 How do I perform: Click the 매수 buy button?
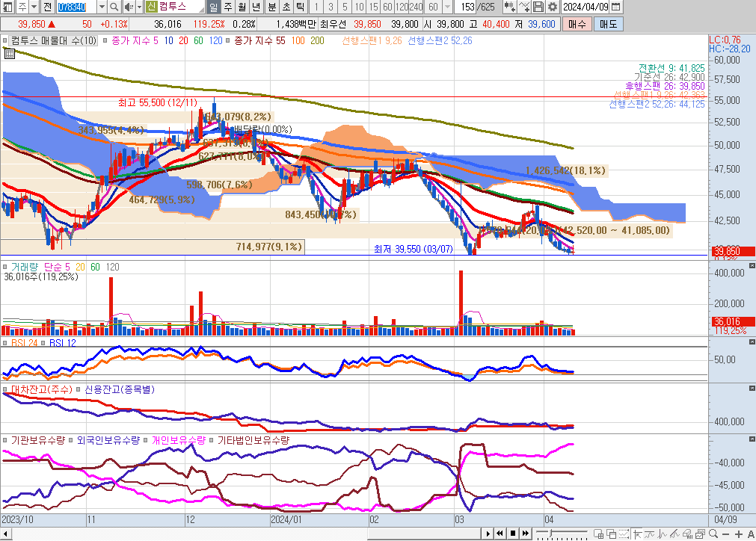tap(577, 24)
